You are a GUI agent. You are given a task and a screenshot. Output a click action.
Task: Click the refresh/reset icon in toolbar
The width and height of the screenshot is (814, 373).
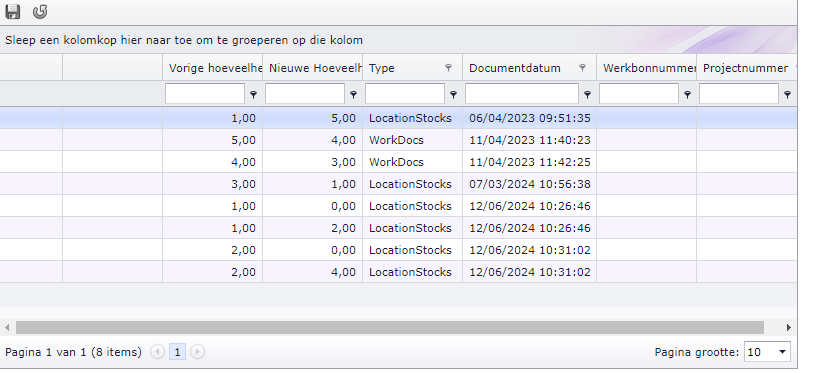(x=40, y=11)
